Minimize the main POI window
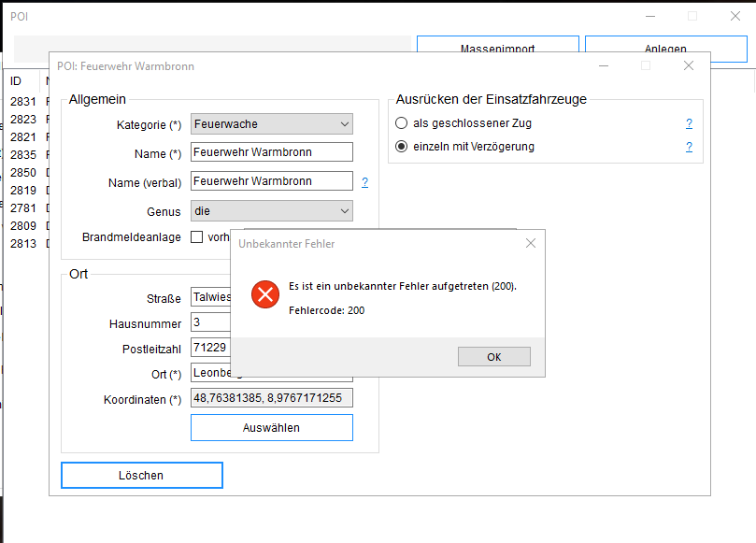This screenshot has height=543, width=756. point(650,16)
